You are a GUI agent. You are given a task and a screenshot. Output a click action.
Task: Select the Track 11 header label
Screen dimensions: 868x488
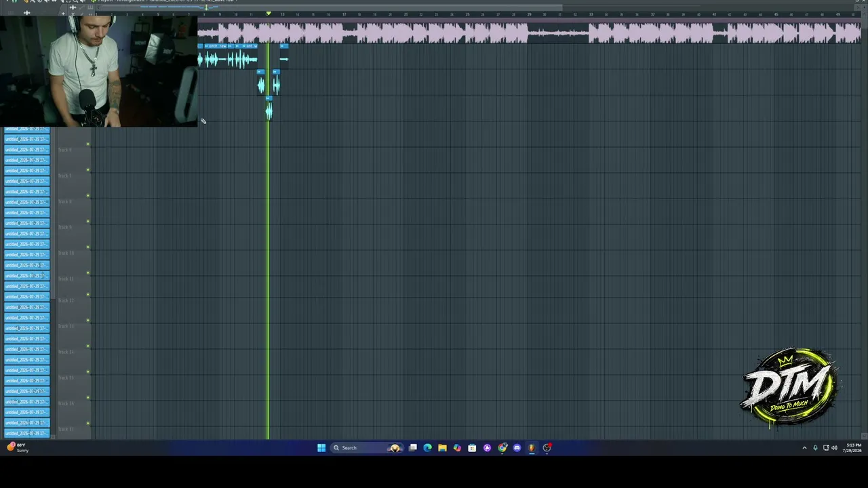coord(66,279)
